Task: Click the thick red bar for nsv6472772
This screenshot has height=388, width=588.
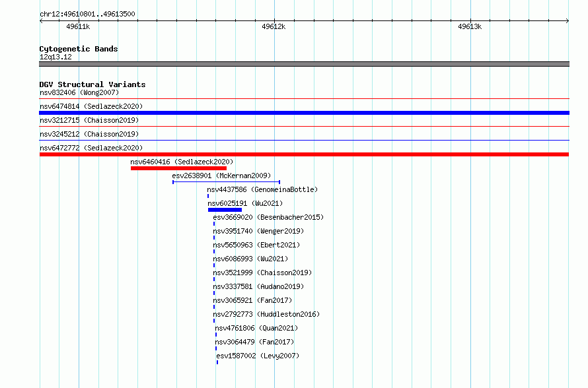Action: tap(304, 154)
